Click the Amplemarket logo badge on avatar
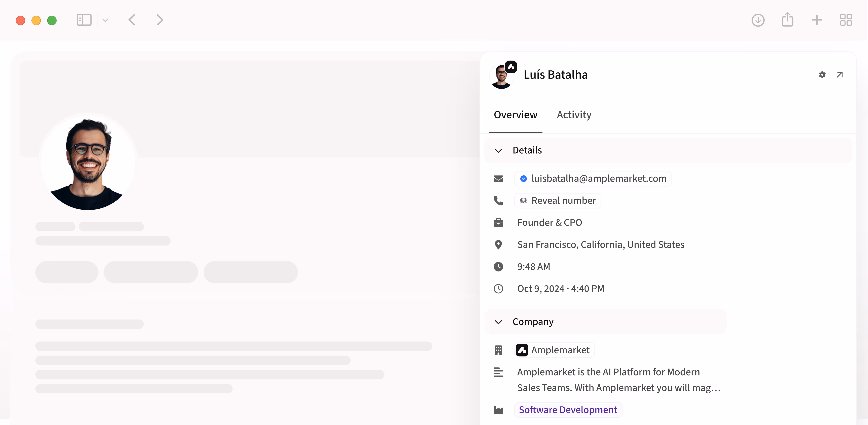868x425 pixels. (x=511, y=67)
